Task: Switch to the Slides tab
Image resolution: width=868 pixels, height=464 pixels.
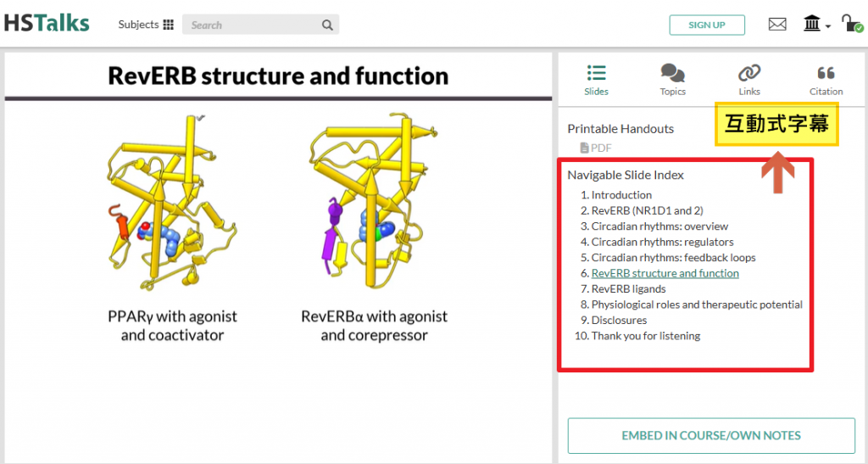Action: [x=596, y=79]
